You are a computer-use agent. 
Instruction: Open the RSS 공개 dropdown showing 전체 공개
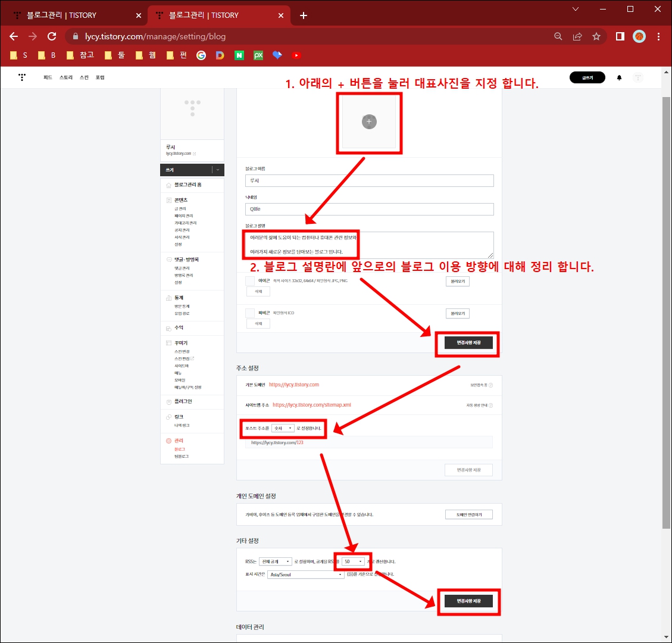coord(275,561)
